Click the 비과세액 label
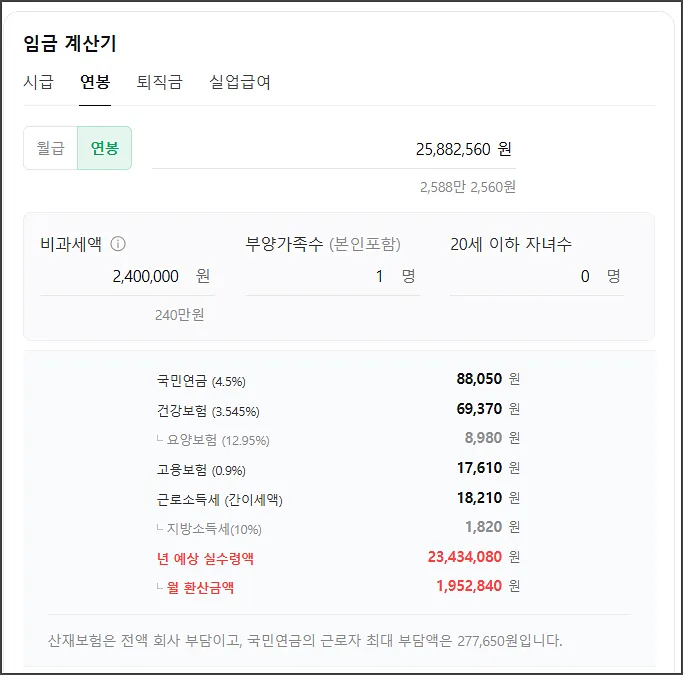 71,244
